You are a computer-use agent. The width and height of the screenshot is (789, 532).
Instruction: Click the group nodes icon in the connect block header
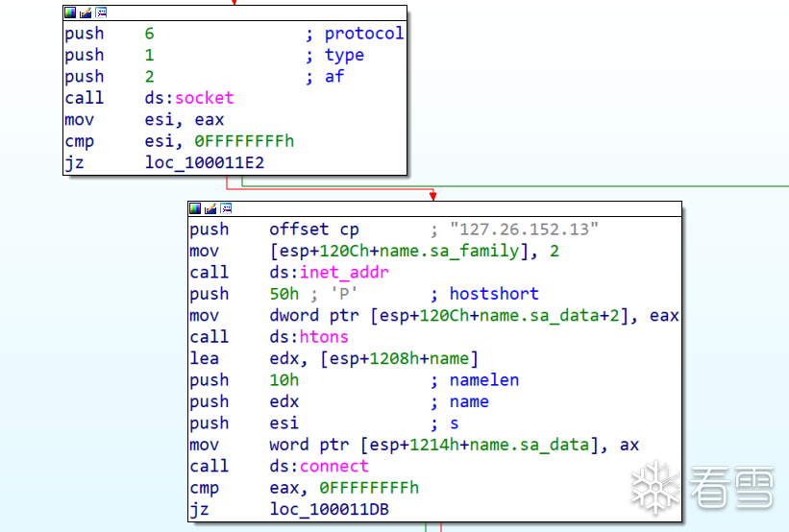[x=226, y=208]
